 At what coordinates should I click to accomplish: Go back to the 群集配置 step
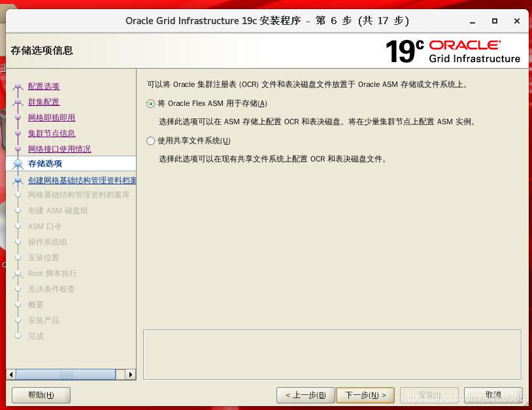pos(44,102)
